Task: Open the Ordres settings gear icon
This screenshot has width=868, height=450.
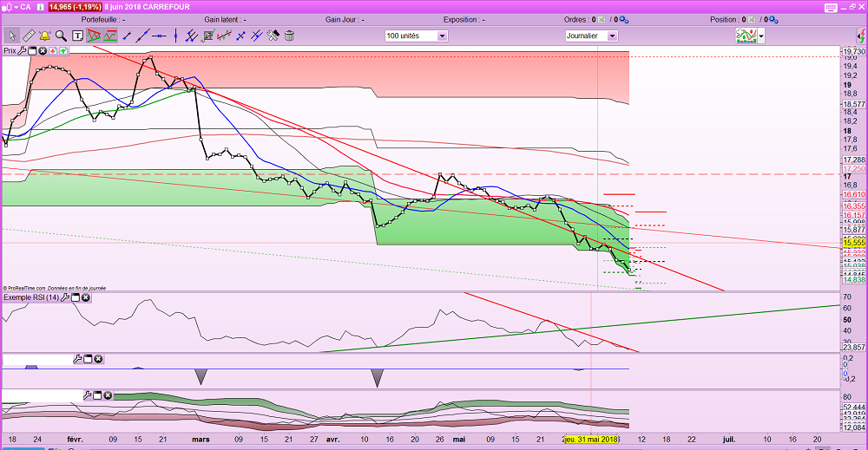Action: (624, 20)
